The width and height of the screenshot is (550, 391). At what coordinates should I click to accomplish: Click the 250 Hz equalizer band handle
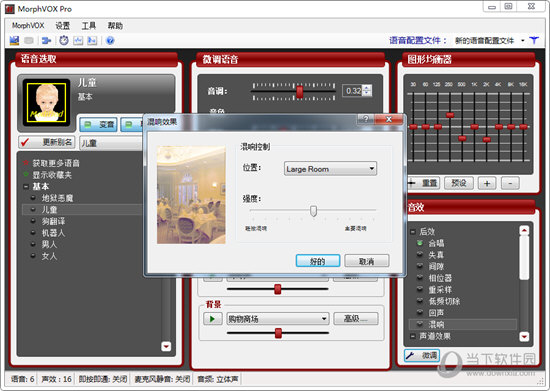click(x=450, y=115)
